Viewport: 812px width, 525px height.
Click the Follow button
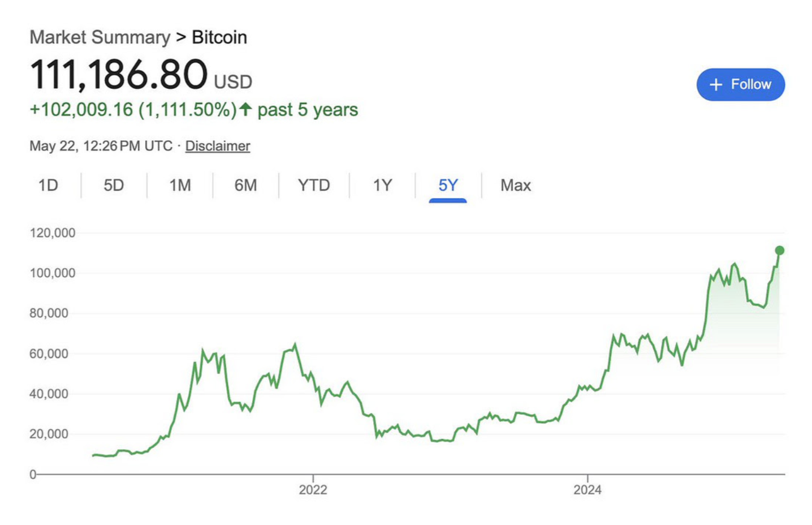click(740, 85)
